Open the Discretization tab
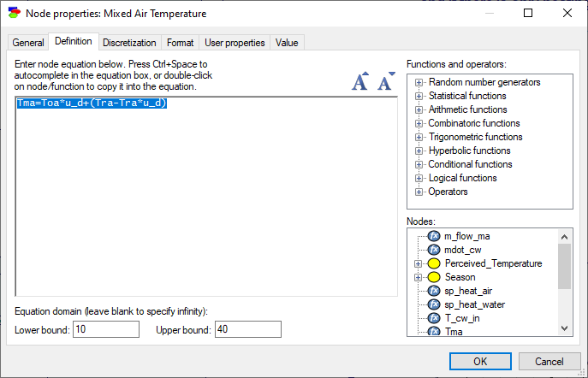Image resolution: width=588 pixels, height=378 pixels. click(x=129, y=43)
